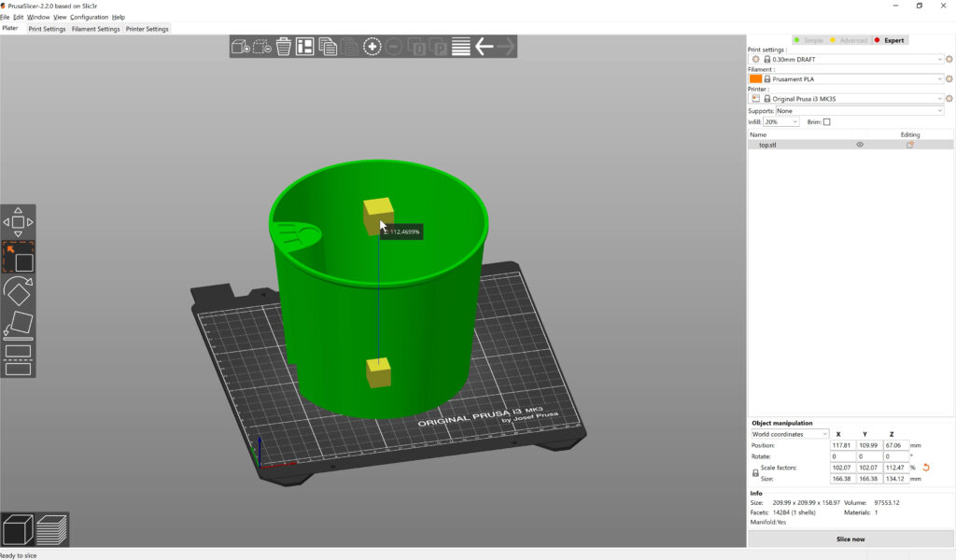Switch to the Printer Settings tab
The image size is (956, 560).
147,29
